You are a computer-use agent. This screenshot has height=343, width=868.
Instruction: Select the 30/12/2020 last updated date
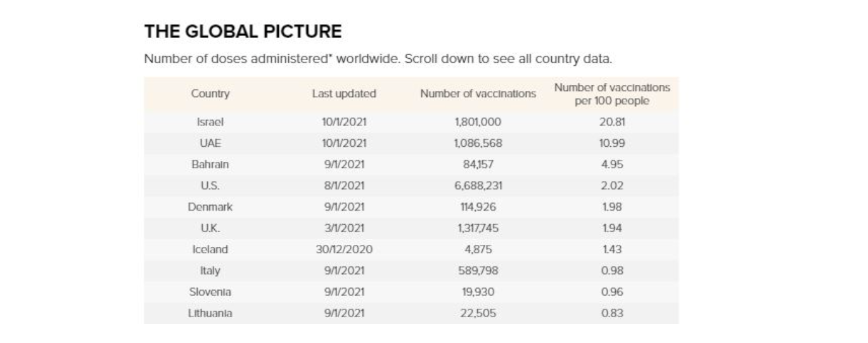(x=344, y=249)
